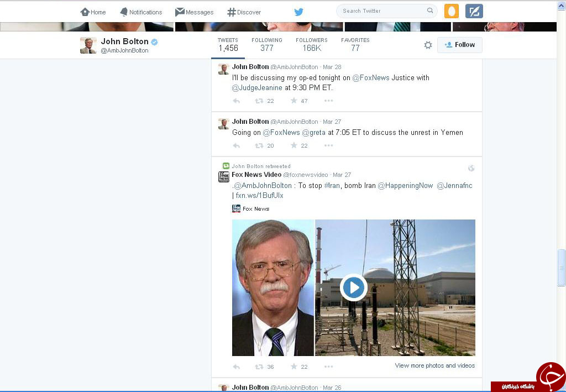The height and width of the screenshot is (392, 566).
Task: Go to Home in top navigation
Action: 93,12
